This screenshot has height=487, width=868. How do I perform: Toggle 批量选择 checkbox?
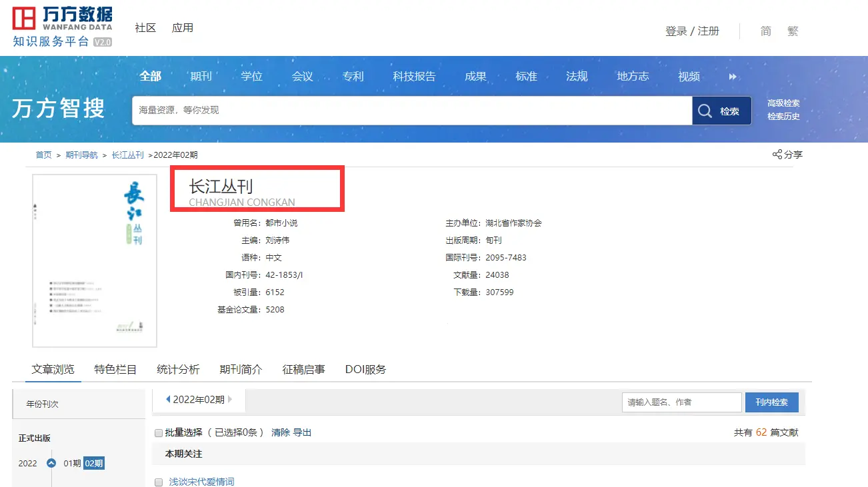pos(159,432)
